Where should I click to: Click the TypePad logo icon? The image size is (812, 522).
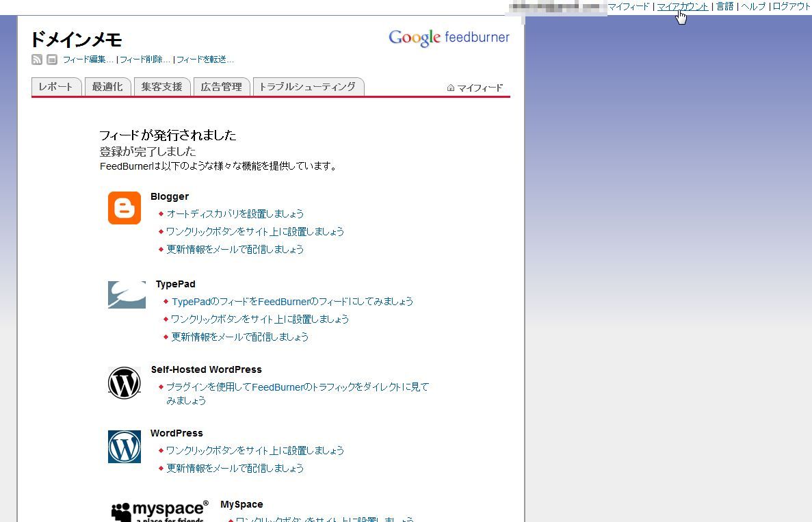[127, 295]
